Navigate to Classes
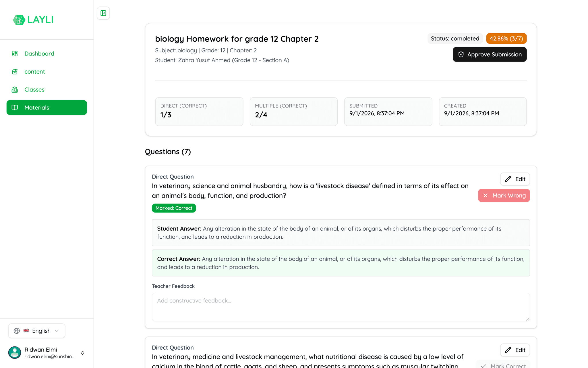 47,90
